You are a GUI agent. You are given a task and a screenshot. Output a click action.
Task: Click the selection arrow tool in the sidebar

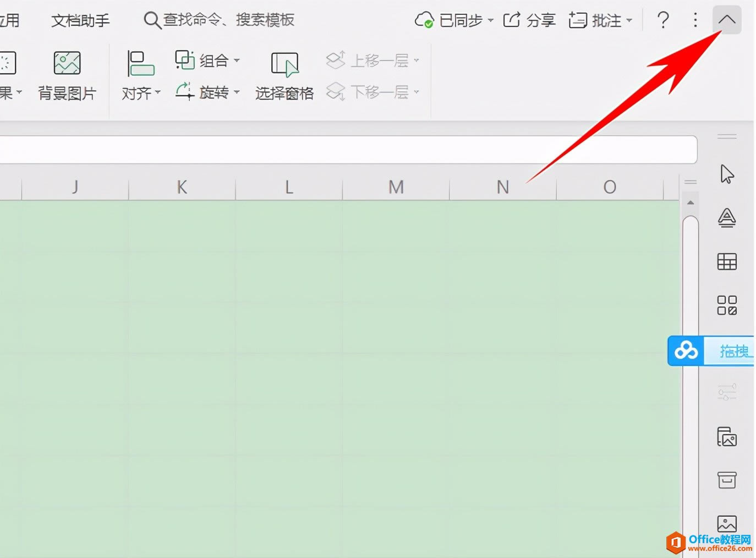pos(727,174)
